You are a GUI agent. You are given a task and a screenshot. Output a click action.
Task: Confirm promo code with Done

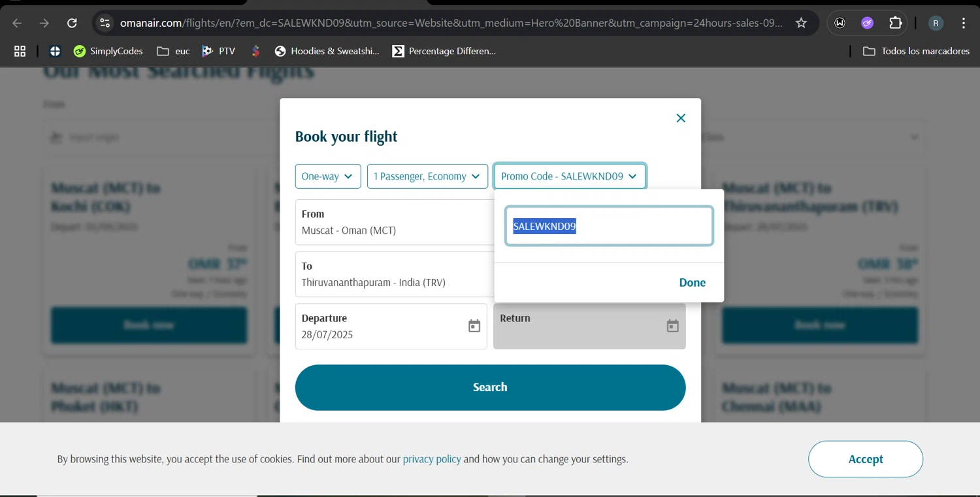click(x=693, y=282)
